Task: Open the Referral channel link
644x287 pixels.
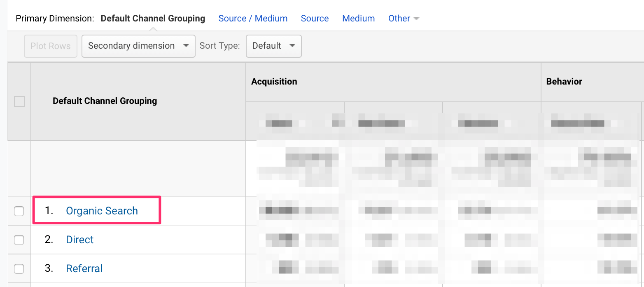Action: pyautogui.click(x=84, y=269)
